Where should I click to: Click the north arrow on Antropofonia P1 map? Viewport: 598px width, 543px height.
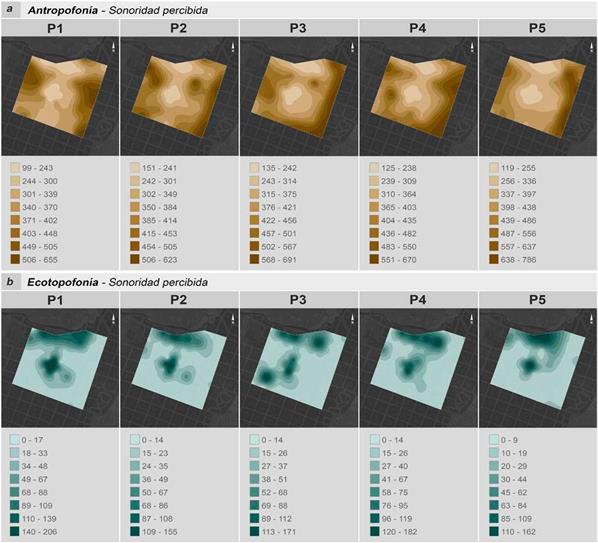[114, 47]
